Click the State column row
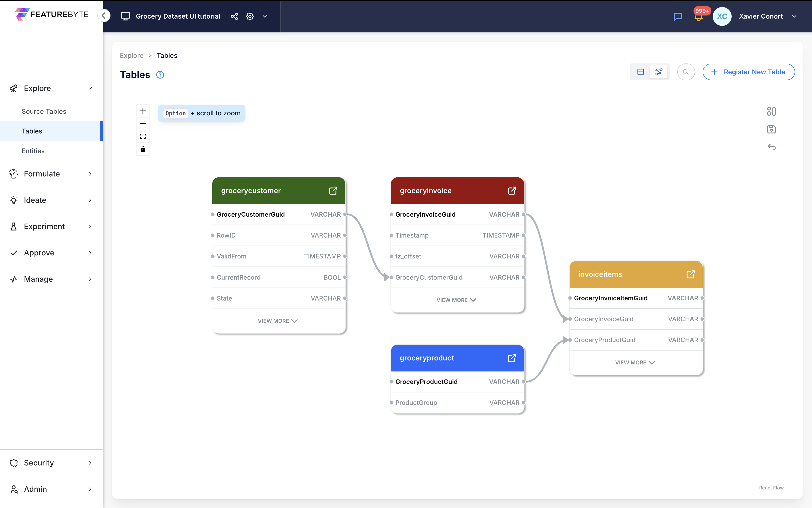 279,298
